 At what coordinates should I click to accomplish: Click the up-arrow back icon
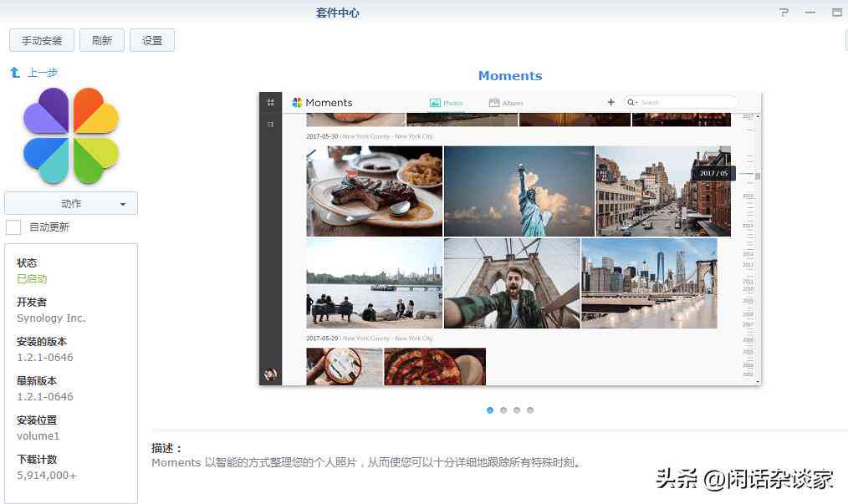(15, 73)
